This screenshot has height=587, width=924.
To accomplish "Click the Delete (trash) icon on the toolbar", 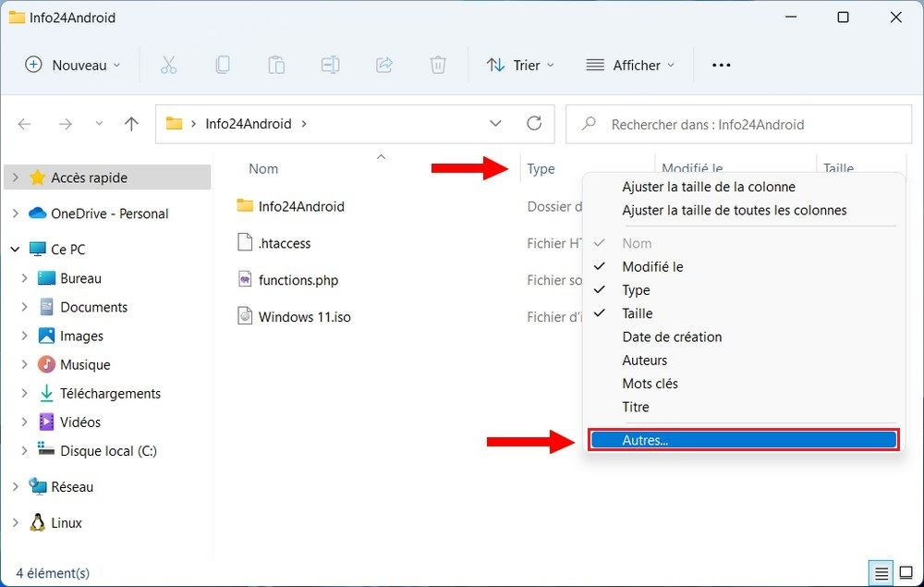I will (437, 65).
